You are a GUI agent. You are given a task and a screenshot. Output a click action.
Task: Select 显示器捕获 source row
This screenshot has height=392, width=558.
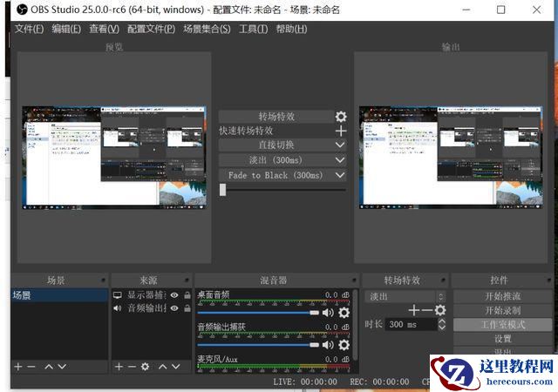[x=152, y=295]
